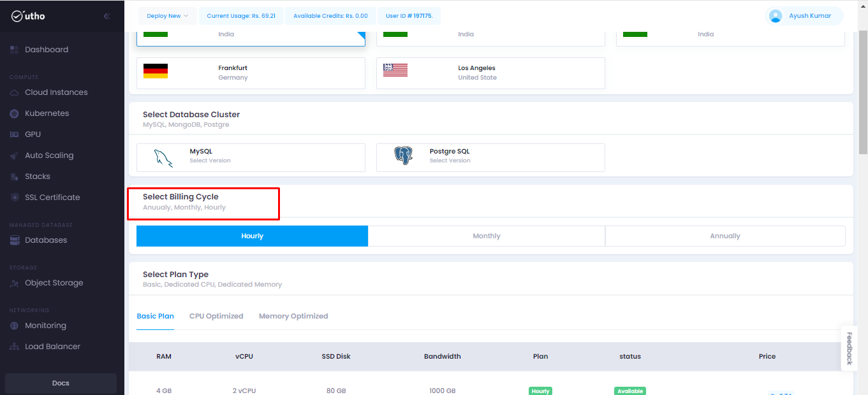Switch to Basic Plan tab
The height and width of the screenshot is (395, 868).
point(155,316)
